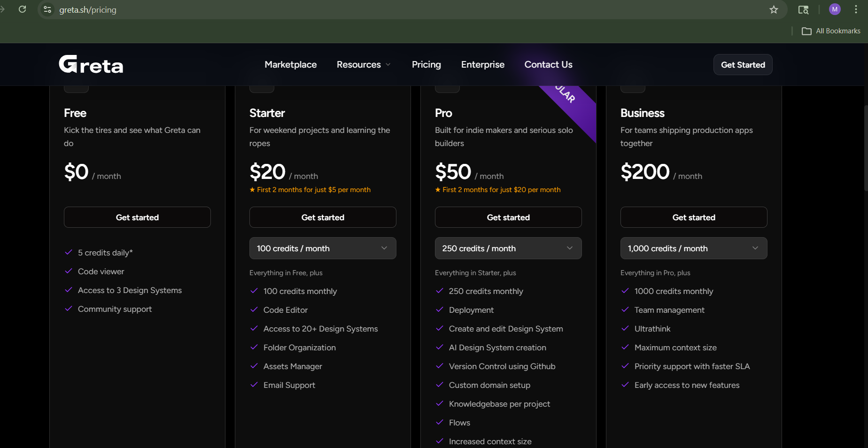
Task: Click the 'Email Support' feature
Action: [289, 385]
